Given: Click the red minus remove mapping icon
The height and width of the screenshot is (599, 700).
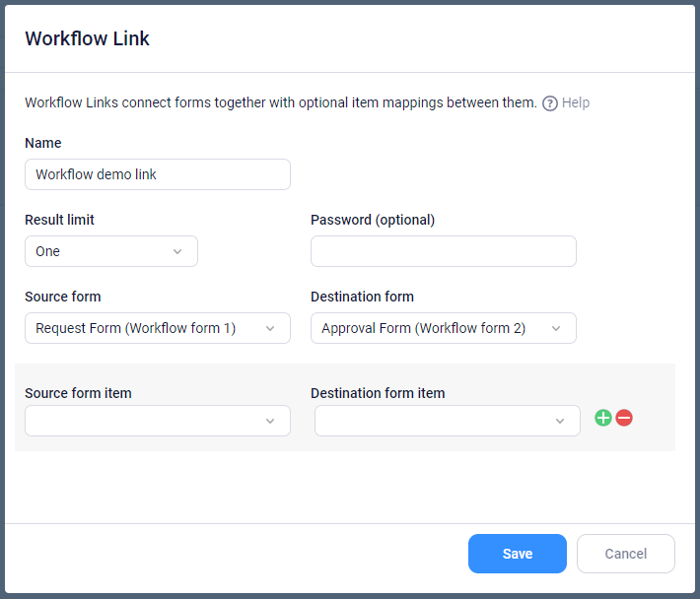Looking at the screenshot, I should (x=624, y=418).
